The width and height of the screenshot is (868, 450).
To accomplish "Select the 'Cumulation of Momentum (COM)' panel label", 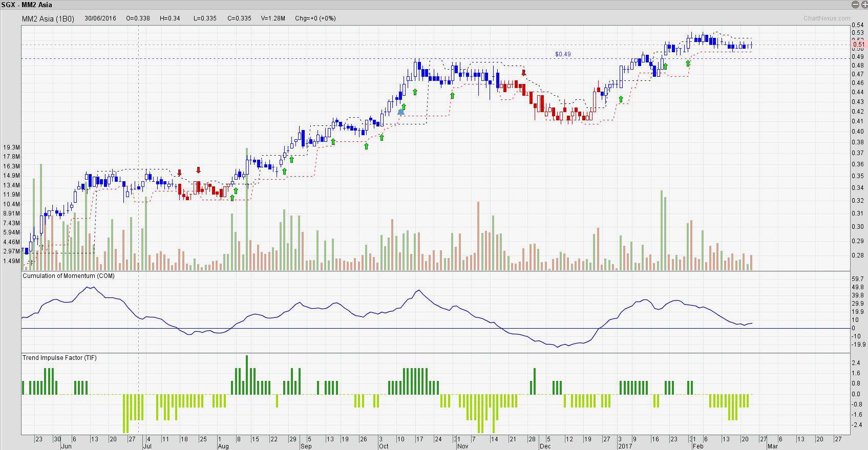I will click(69, 276).
